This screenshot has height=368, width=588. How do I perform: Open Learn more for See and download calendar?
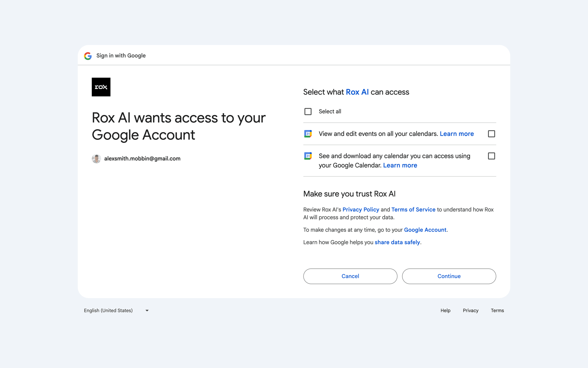[x=400, y=165]
